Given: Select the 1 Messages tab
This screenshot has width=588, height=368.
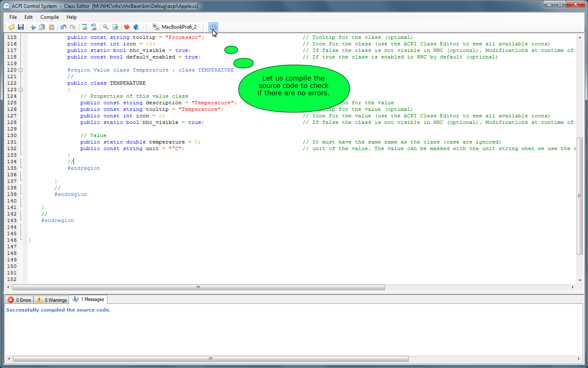Looking at the screenshot, I should tap(88, 299).
